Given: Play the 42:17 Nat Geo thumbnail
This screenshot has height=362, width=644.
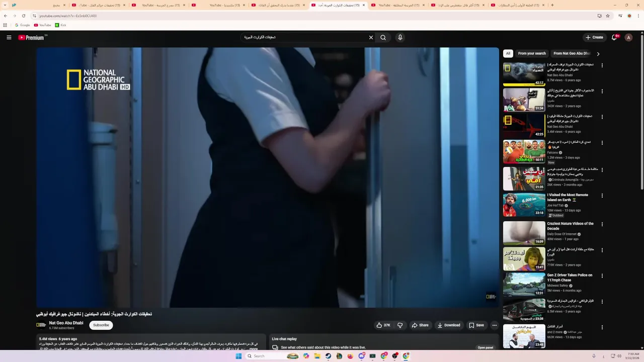Looking at the screenshot, I should (x=524, y=74).
